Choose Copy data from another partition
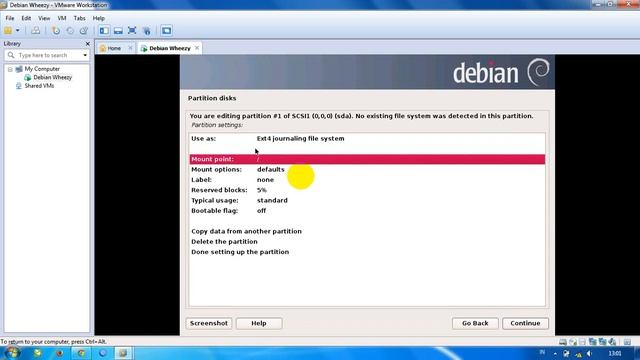This screenshot has height=360, width=640. pos(367,231)
